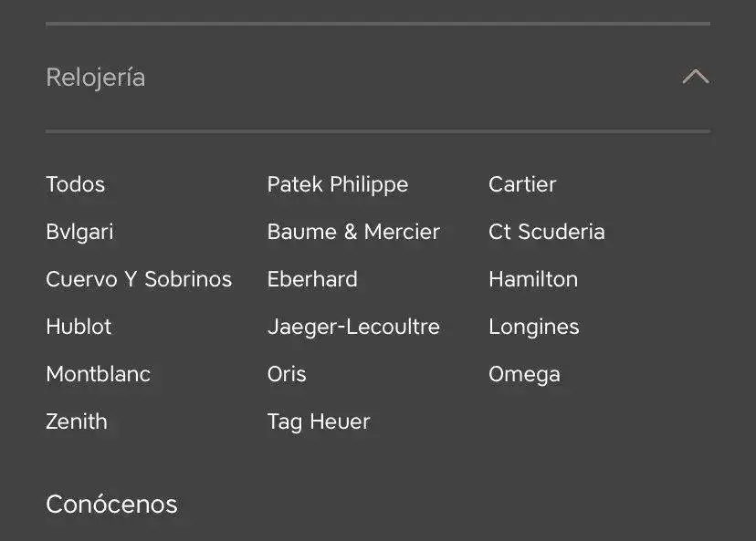Open the Montblanc brand link
Screen dimensions: 756x541
click(99, 374)
